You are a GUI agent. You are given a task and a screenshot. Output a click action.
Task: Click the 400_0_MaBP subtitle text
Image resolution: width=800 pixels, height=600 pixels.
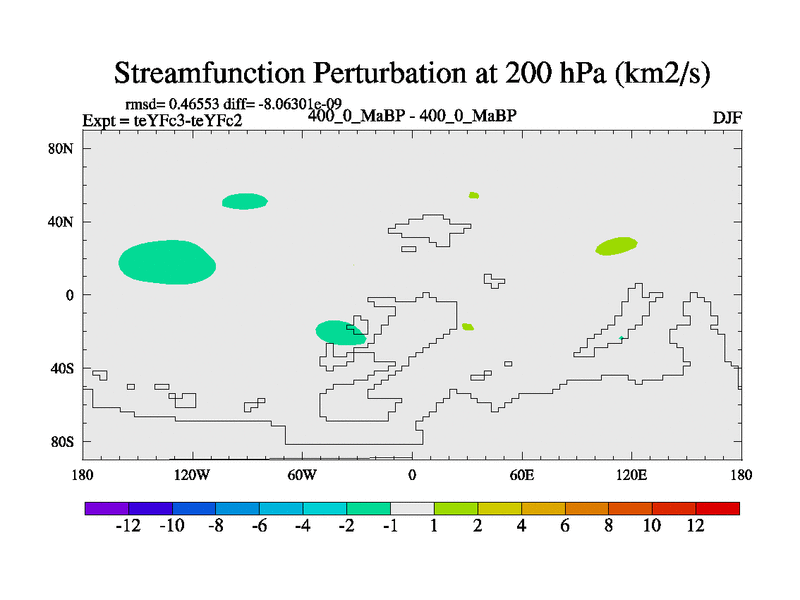click(411, 115)
